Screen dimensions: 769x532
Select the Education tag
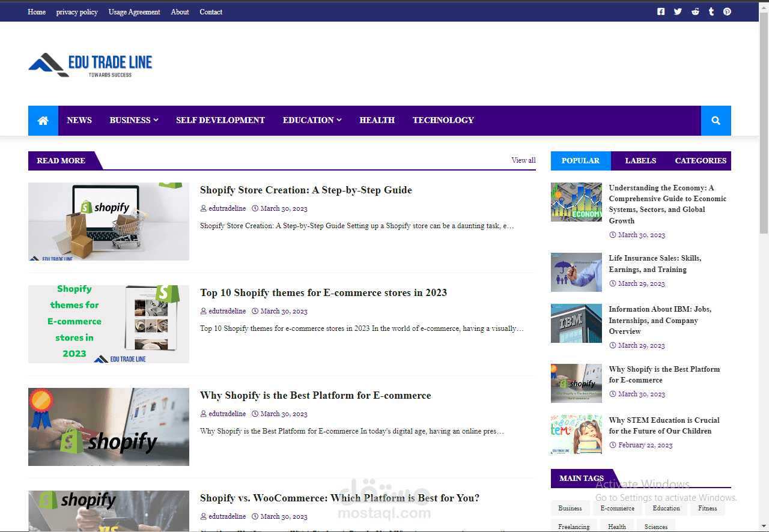(666, 508)
